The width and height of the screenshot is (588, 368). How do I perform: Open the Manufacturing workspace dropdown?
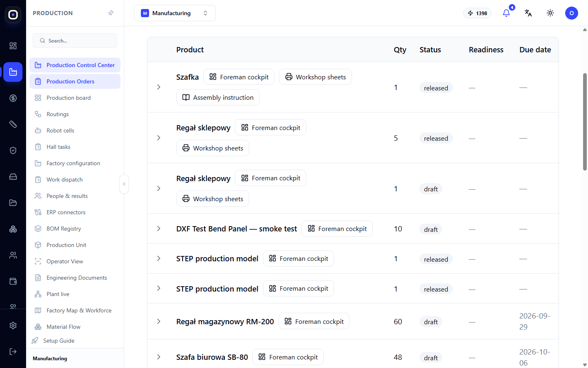[x=175, y=13]
